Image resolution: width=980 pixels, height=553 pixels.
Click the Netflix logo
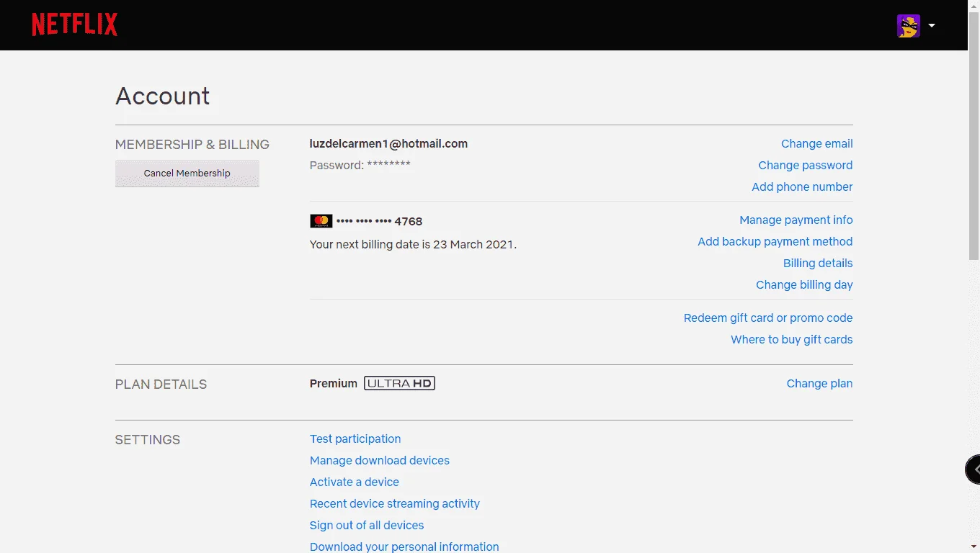pyautogui.click(x=75, y=25)
